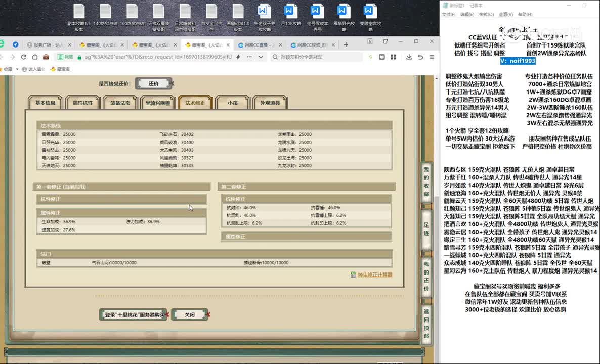Image resolution: width=600 pixels, height=364 pixels.
Task: Switch to the 外观道具 tab
Action: click(x=270, y=103)
